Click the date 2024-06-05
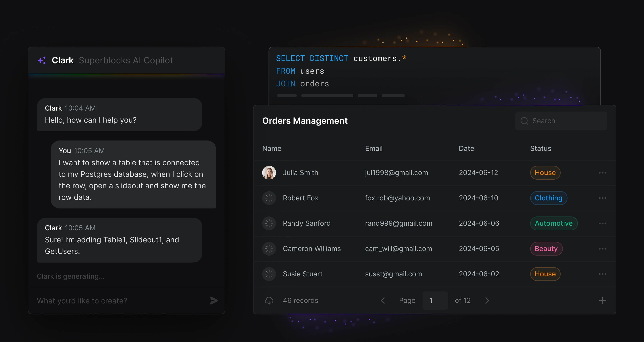Screen dimensions: 644x342 click(x=479, y=248)
